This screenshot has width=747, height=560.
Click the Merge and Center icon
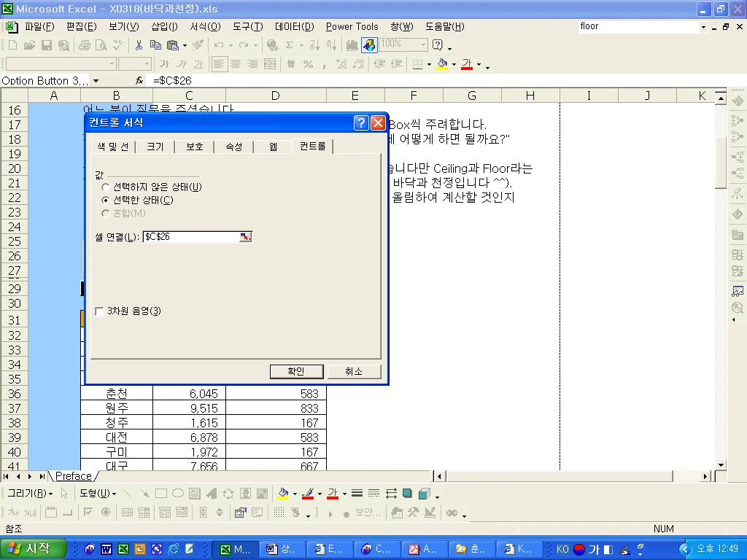pos(270,64)
